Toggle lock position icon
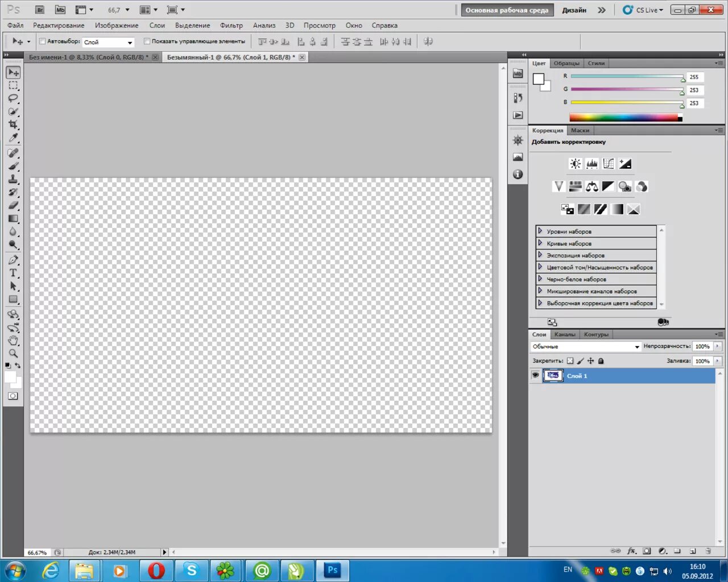 (590, 361)
